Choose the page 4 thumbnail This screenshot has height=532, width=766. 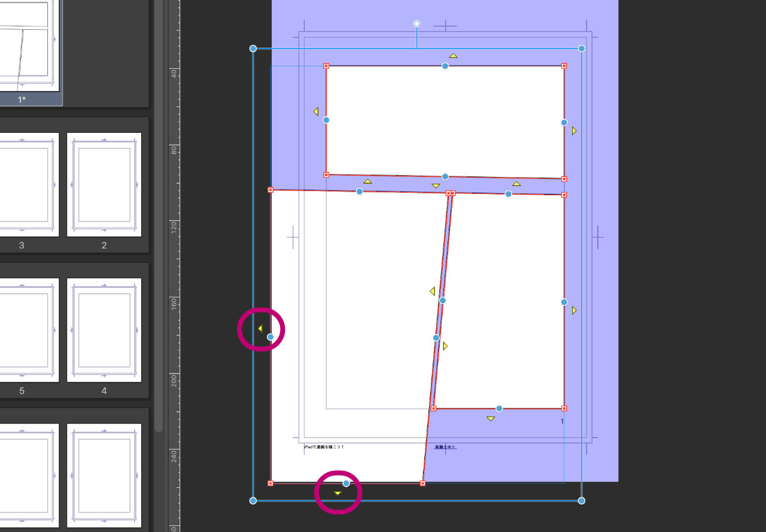pos(104,330)
